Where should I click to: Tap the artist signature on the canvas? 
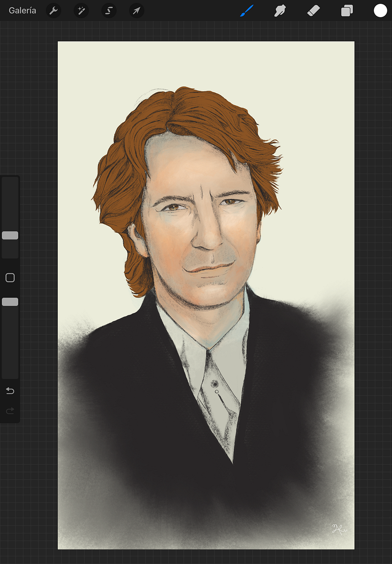338,529
